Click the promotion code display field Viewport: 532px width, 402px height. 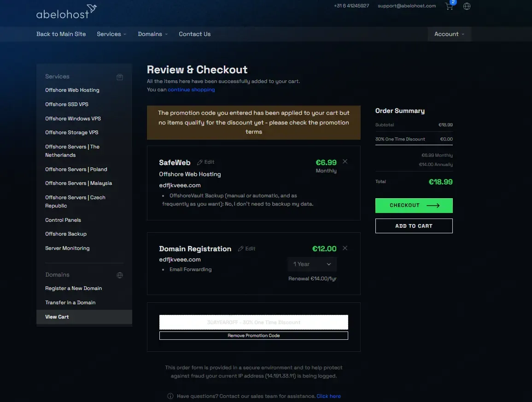tap(254, 322)
